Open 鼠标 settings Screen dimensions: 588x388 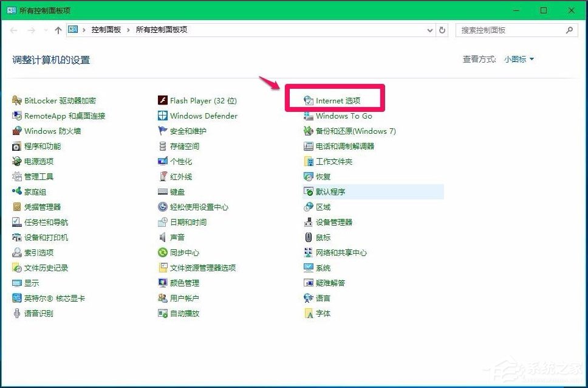point(318,237)
